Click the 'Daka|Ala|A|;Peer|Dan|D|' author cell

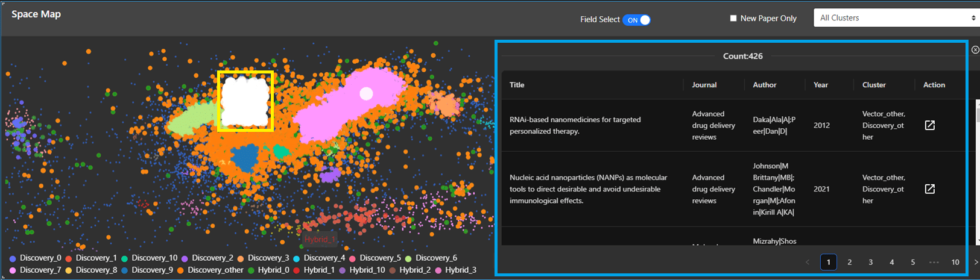pyautogui.click(x=774, y=125)
